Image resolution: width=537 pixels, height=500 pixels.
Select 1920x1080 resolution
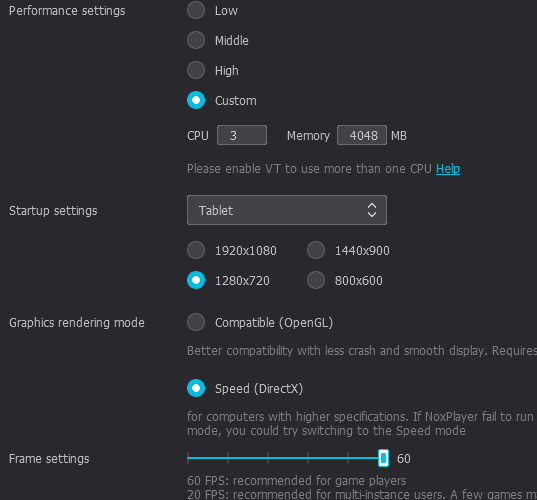pyautogui.click(x=196, y=250)
